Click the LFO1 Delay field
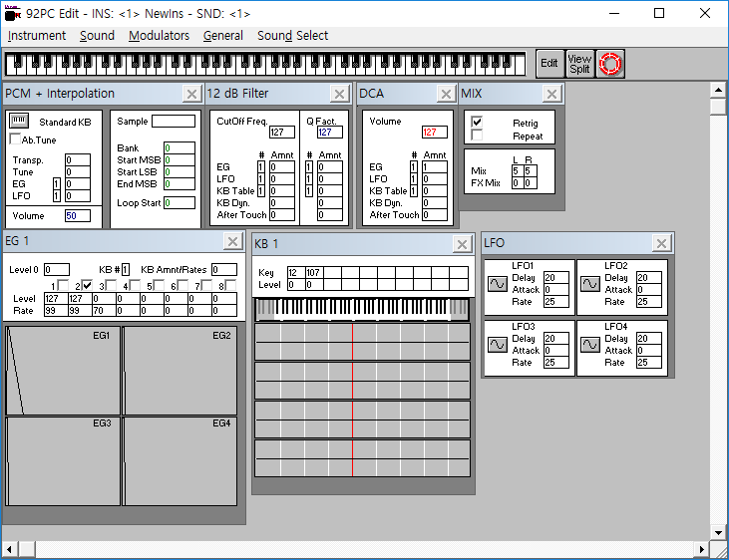This screenshot has width=729, height=560. (556, 277)
